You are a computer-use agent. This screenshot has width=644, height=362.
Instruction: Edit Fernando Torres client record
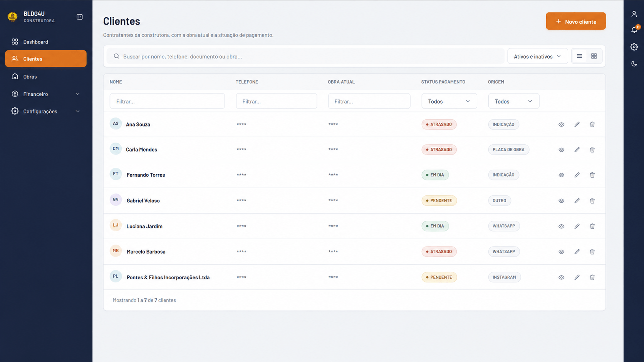coord(577,175)
